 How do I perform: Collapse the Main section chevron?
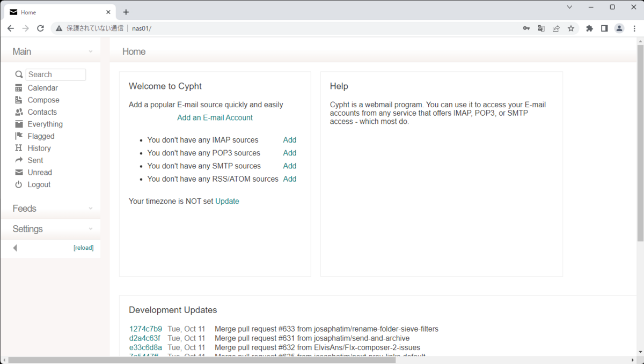(90, 51)
